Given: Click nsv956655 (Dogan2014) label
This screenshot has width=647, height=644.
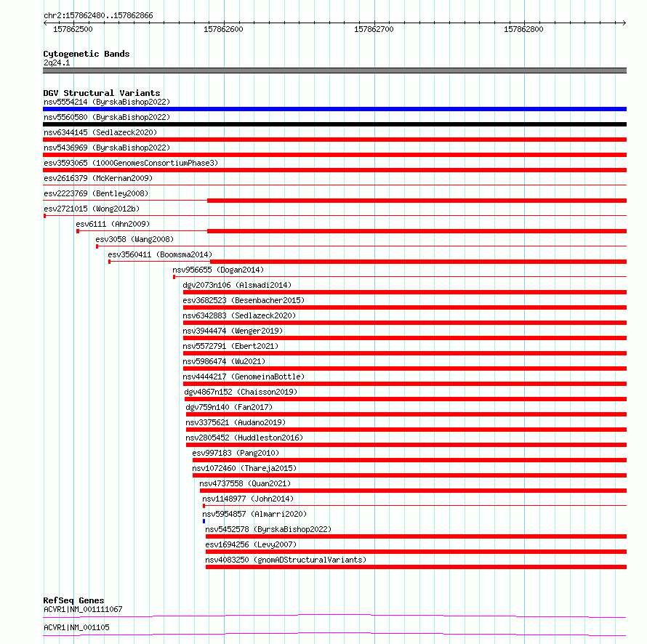Looking at the screenshot, I should (x=218, y=270).
